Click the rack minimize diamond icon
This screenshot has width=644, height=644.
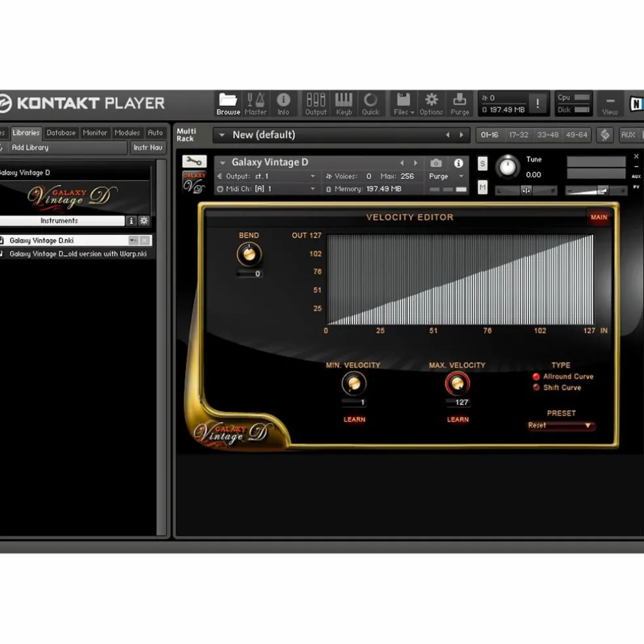click(605, 135)
